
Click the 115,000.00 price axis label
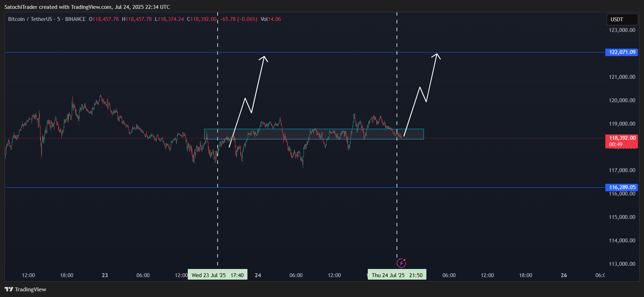point(622,217)
